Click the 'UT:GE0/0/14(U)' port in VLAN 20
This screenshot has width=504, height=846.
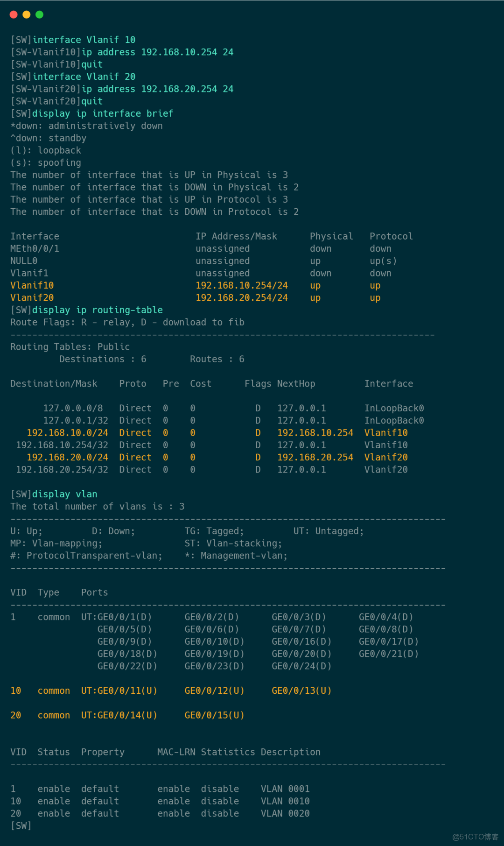(119, 715)
